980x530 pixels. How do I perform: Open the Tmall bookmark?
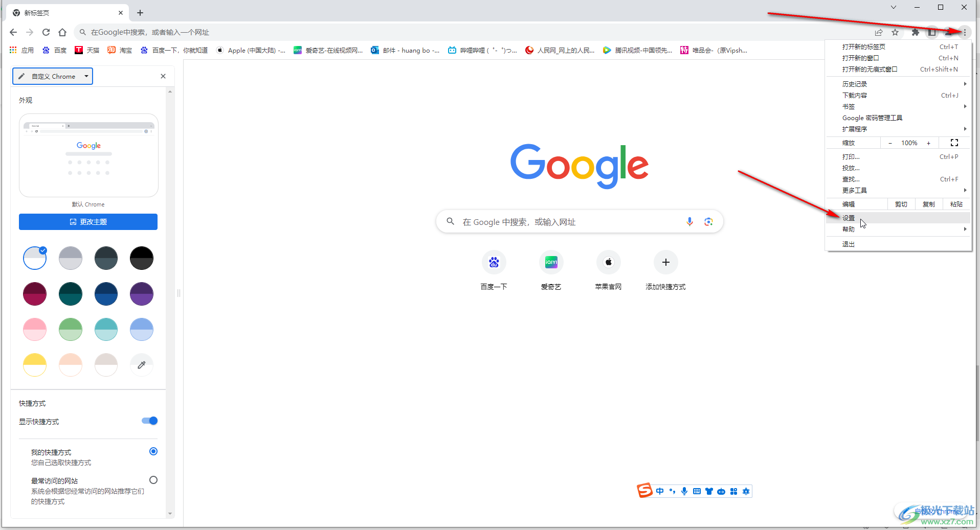tap(87, 50)
